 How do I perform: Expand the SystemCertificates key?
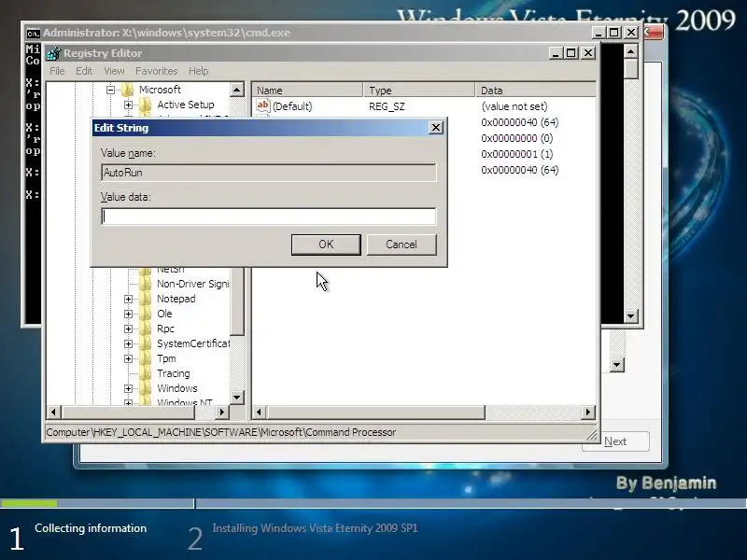pos(128,343)
